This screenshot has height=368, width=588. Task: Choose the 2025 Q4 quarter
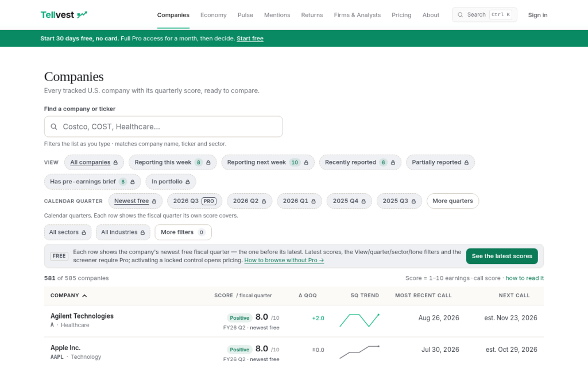(349, 201)
